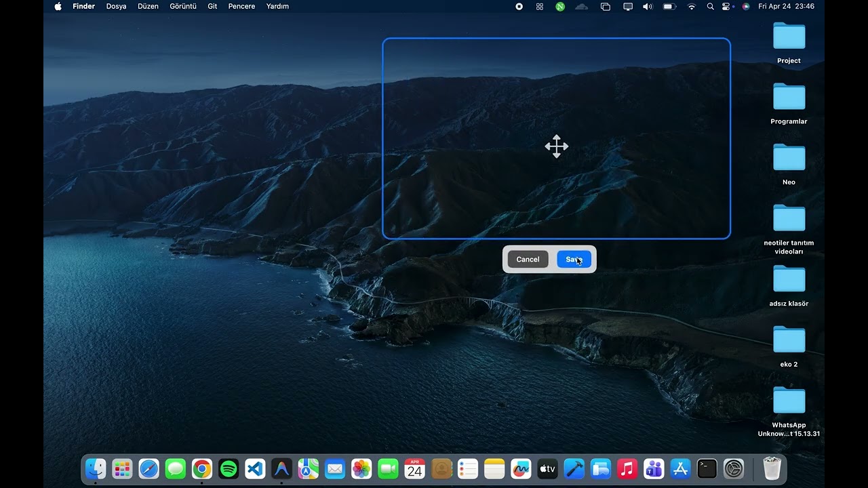Viewport: 868px width, 488px height.
Task: Open Photos from the dock
Action: 361,468
